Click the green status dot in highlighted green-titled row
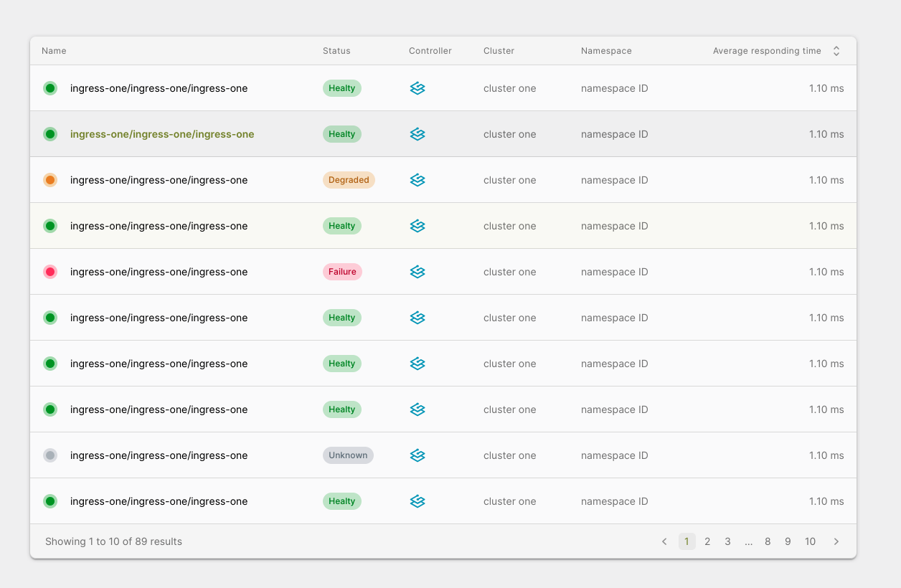 coord(50,134)
